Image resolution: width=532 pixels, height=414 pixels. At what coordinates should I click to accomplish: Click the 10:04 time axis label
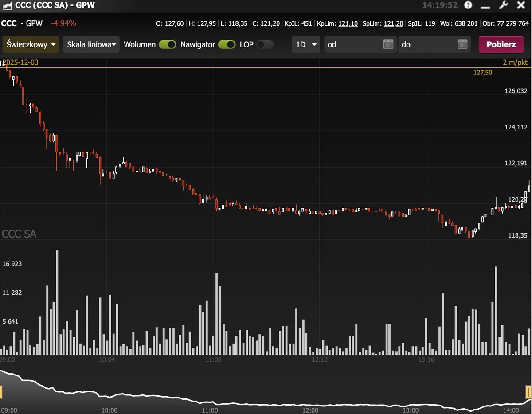click(107, 360)
